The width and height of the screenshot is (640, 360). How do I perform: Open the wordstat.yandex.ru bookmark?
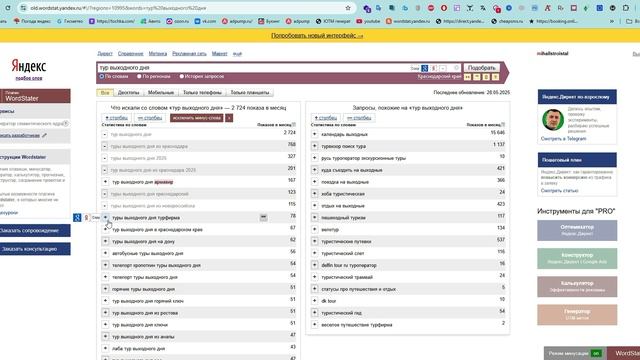[x=408, y=21]
